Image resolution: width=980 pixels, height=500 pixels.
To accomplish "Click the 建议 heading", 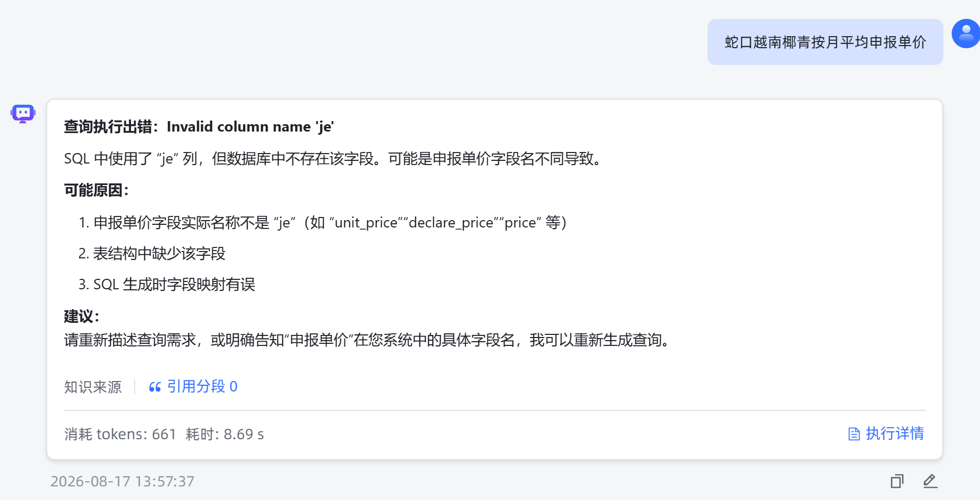I will pos(82,316).
